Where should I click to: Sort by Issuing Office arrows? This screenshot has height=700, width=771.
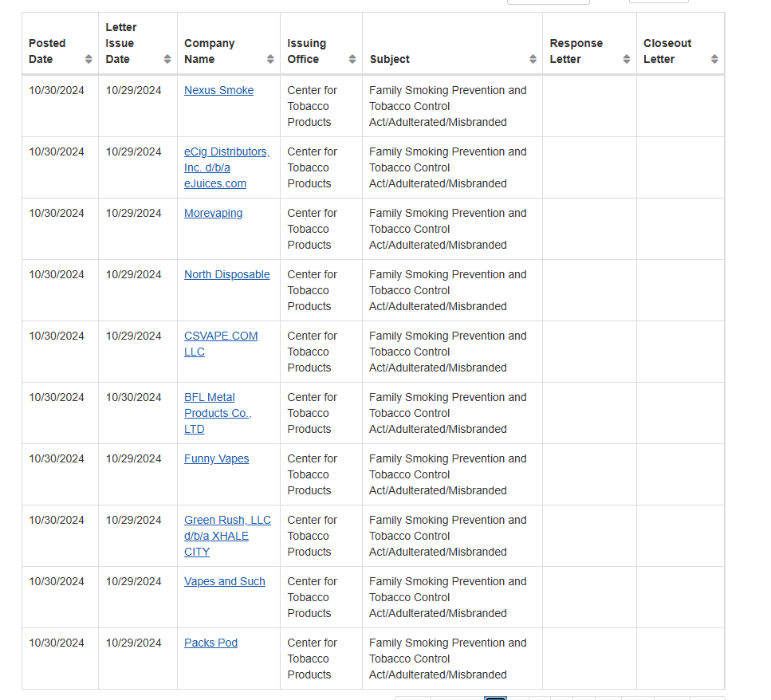pyautogui.click(x=352, y=59)
